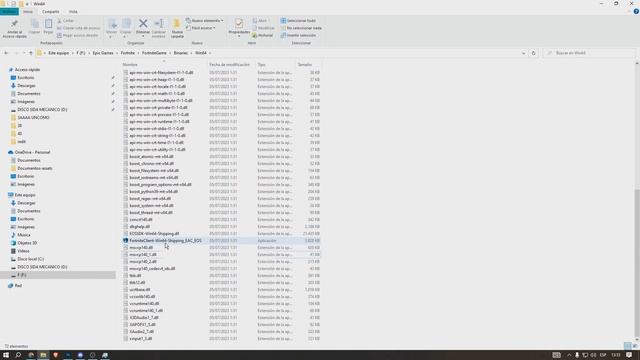Click Modificar in the ribbon

[263, 28]
